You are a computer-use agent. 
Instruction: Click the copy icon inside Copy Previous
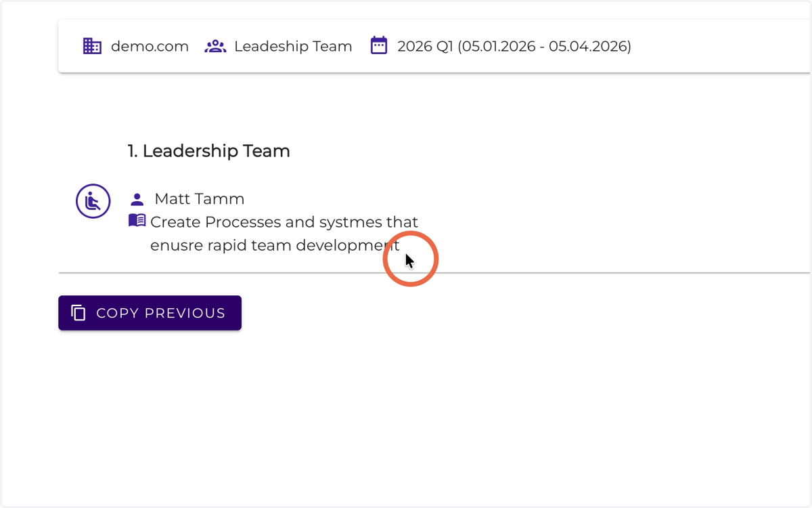click(78, 313)
